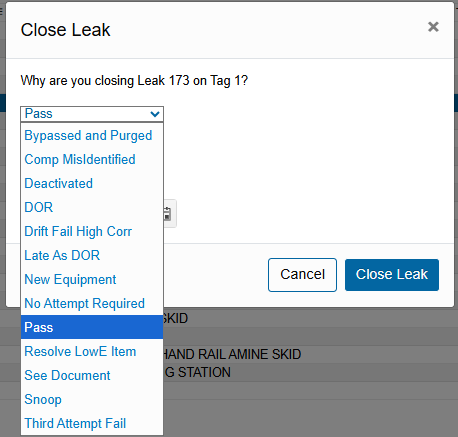Click the Cancel button

(302, 275)
